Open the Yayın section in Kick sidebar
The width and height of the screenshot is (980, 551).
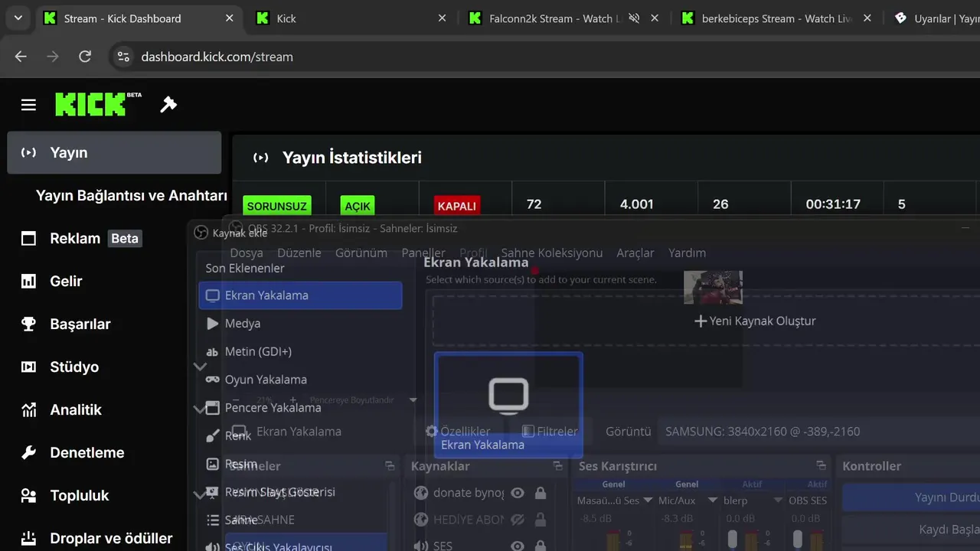114,153
